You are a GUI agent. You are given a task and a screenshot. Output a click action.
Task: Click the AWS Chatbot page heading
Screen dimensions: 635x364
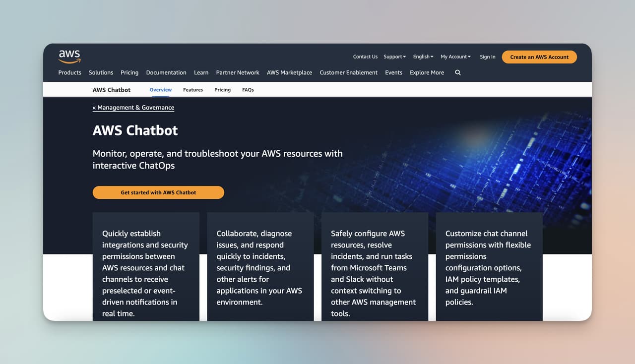135,130
